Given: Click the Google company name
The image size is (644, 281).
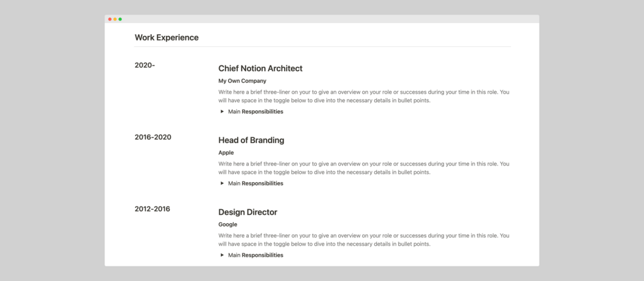Looking at the screenshot, I should pyautogui.click(x=227, y=225).
